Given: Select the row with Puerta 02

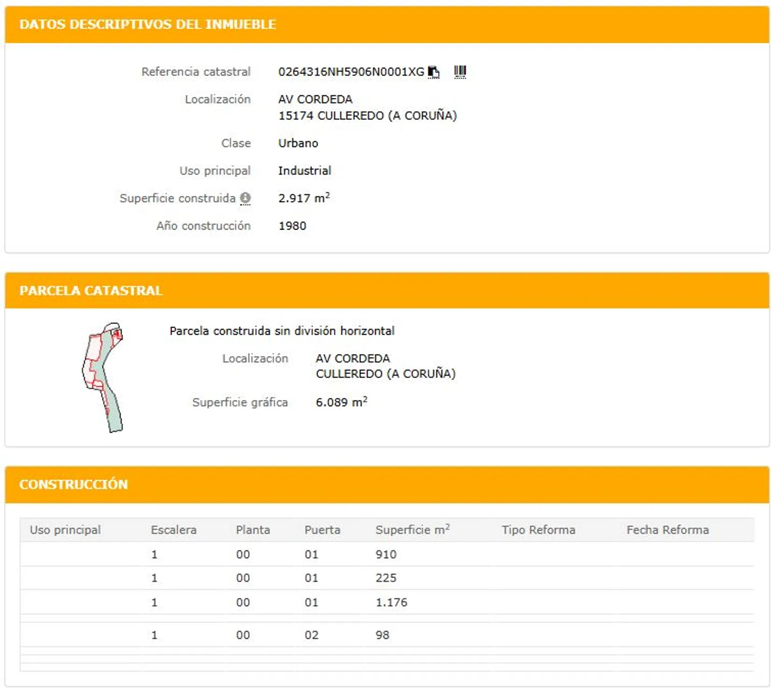Looking at the screenshot, I should pos(311,635).
